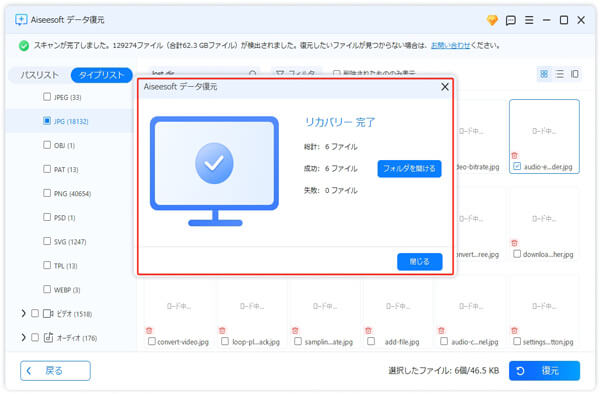
Task: Open the hamburger menu icon
Action: [x=529, y=20]
